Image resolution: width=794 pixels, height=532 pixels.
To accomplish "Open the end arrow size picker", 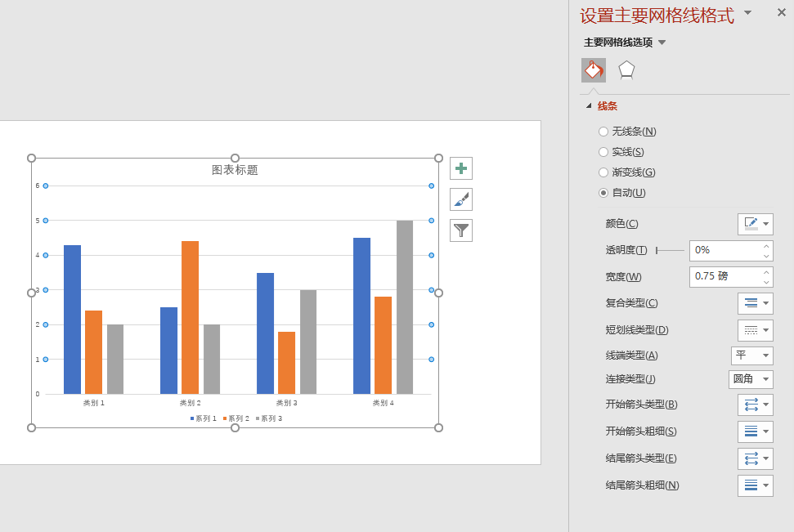I will point(755,485).
